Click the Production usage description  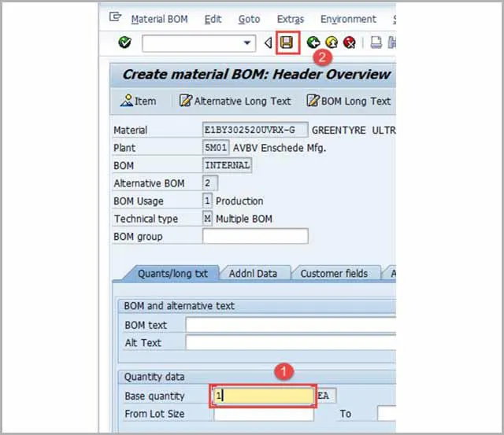click(239, 201)
